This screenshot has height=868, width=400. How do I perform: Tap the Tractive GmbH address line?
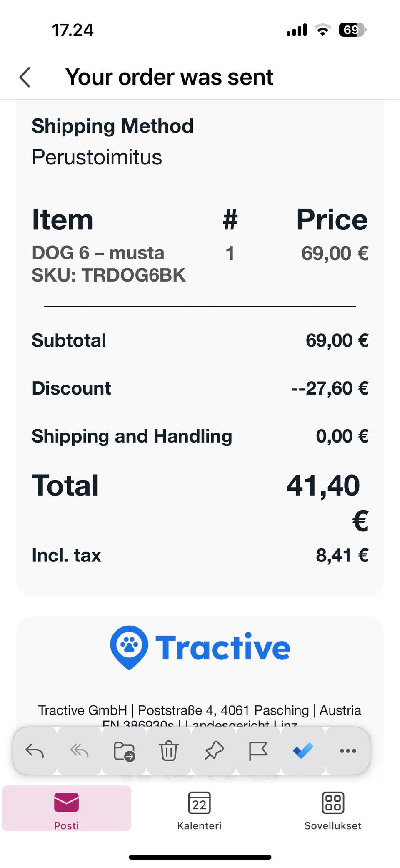click(200, 710)
